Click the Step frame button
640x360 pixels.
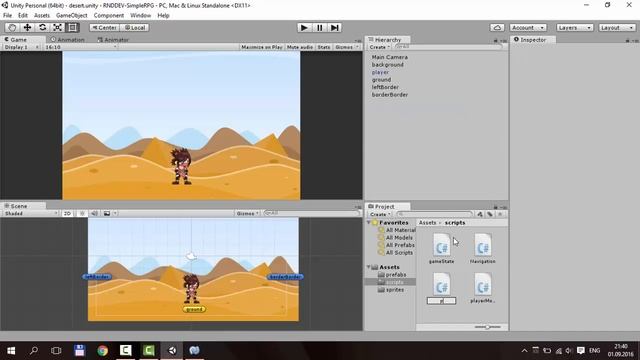coord(334,28)
